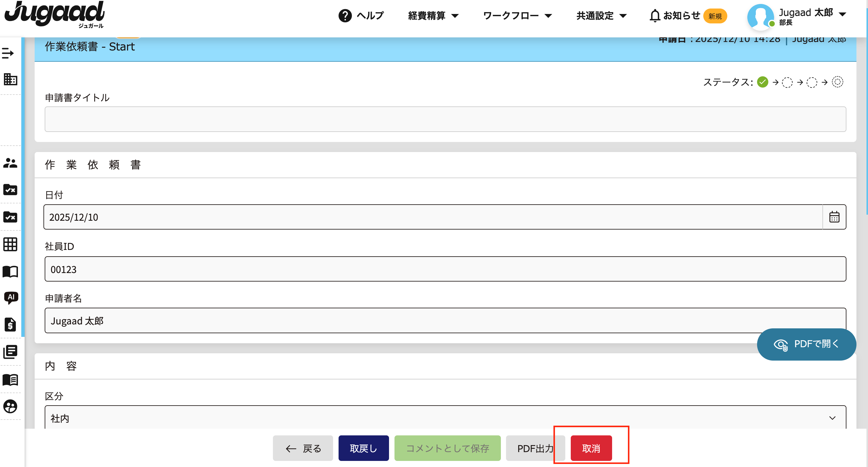The height and width of the screenshot is (467, 868).
Task: Open the palette sidebar icon
Action: (x=10, y=406)
